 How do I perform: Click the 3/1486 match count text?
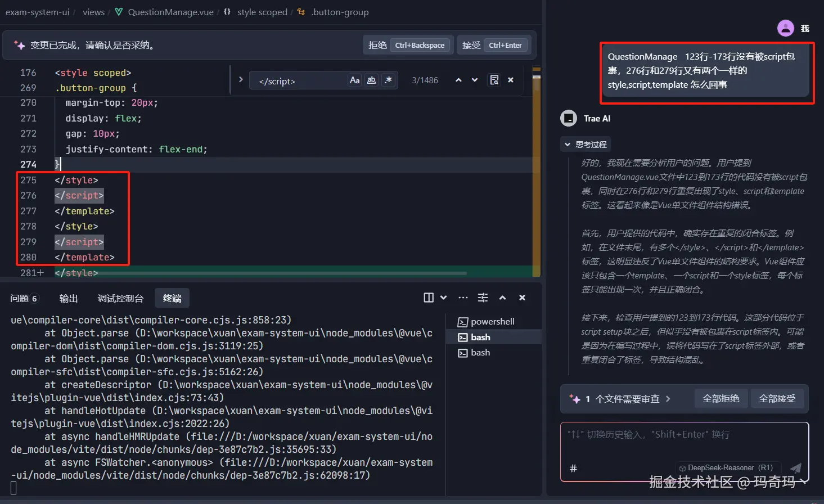(425, 80)
